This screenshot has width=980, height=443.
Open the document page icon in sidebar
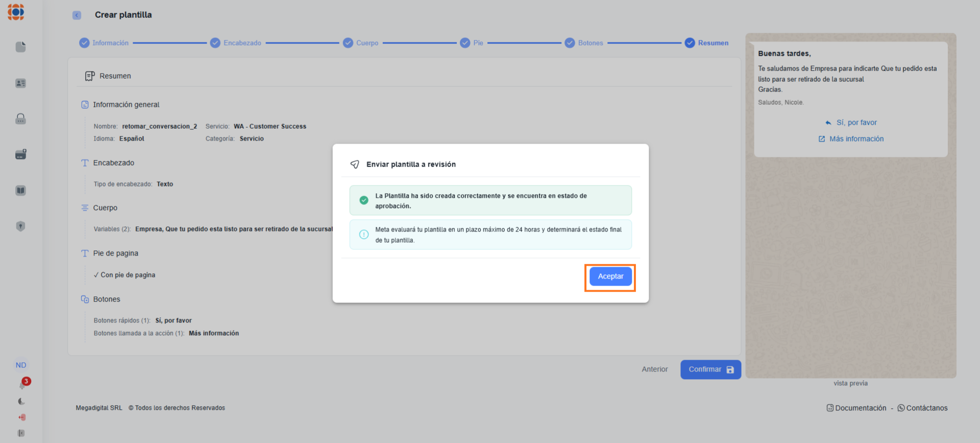click(20, 47)
